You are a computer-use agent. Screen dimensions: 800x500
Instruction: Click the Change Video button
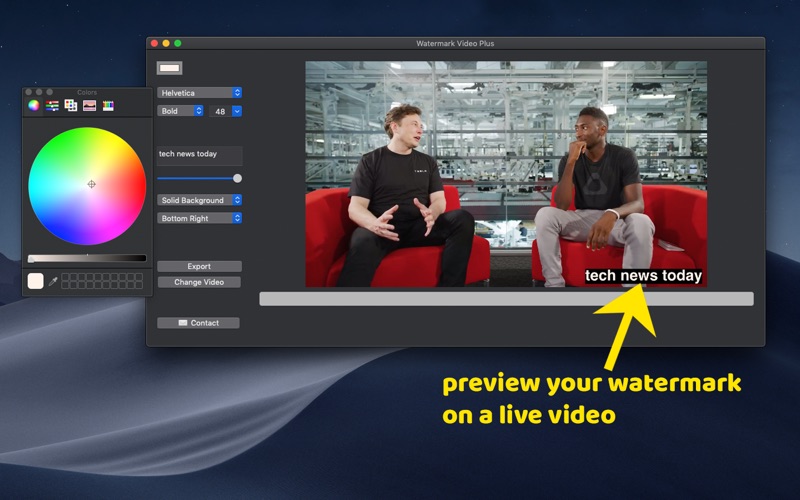point(199,282)
